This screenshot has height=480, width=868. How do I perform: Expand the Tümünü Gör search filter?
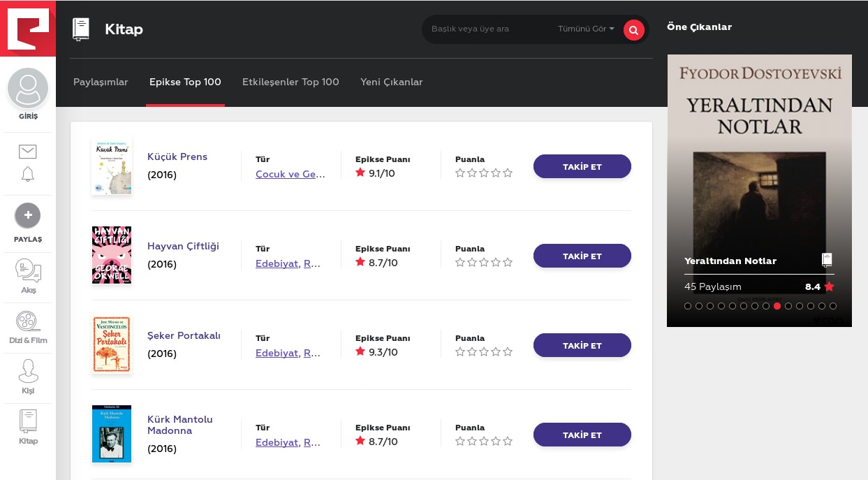point(586,29)
